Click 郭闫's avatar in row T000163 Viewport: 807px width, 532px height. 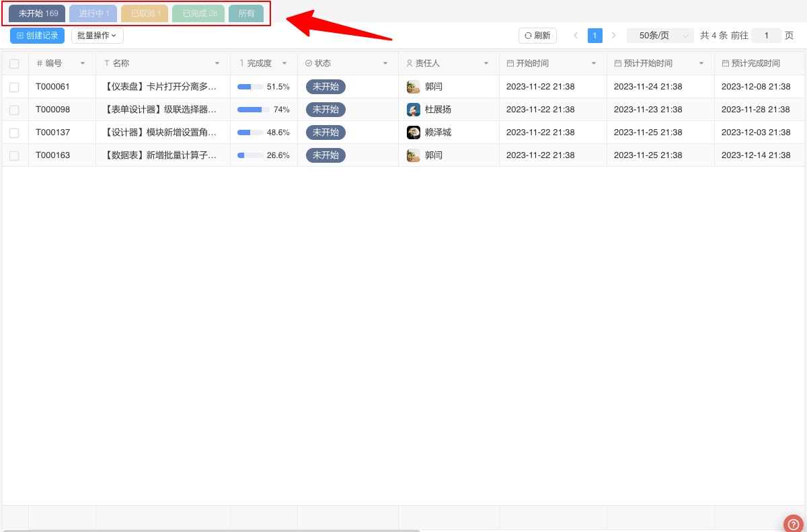click(414, 155)
